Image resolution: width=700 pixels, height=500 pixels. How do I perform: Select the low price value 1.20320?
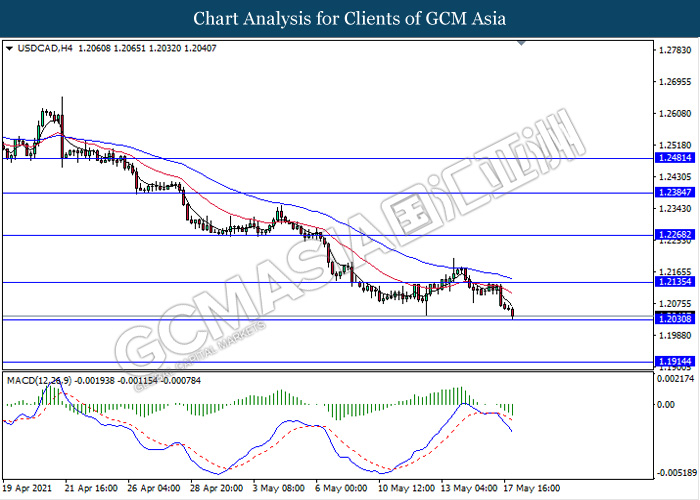click(165, 48)
